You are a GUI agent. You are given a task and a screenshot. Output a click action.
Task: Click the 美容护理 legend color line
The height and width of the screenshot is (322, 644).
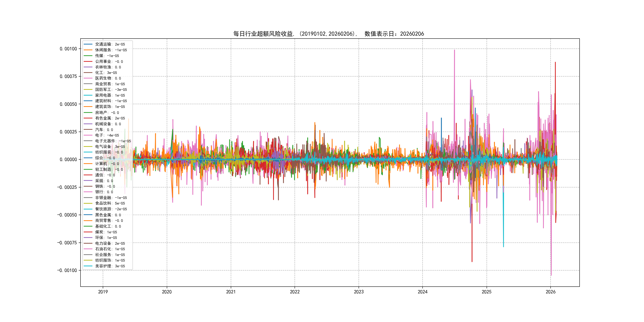88,266
